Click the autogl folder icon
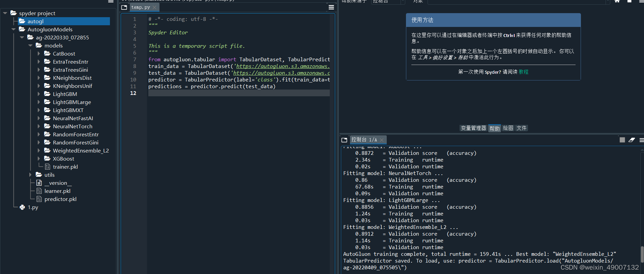Screen dimensions: 644x274 pos(22,21)
